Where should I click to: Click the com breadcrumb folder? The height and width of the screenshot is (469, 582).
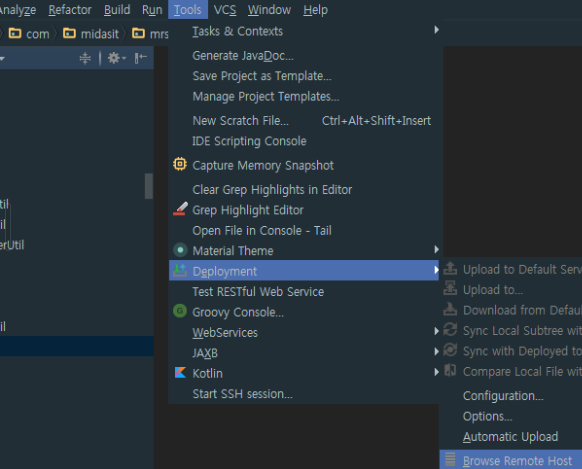pyautogui.click(x=29, y=34)
